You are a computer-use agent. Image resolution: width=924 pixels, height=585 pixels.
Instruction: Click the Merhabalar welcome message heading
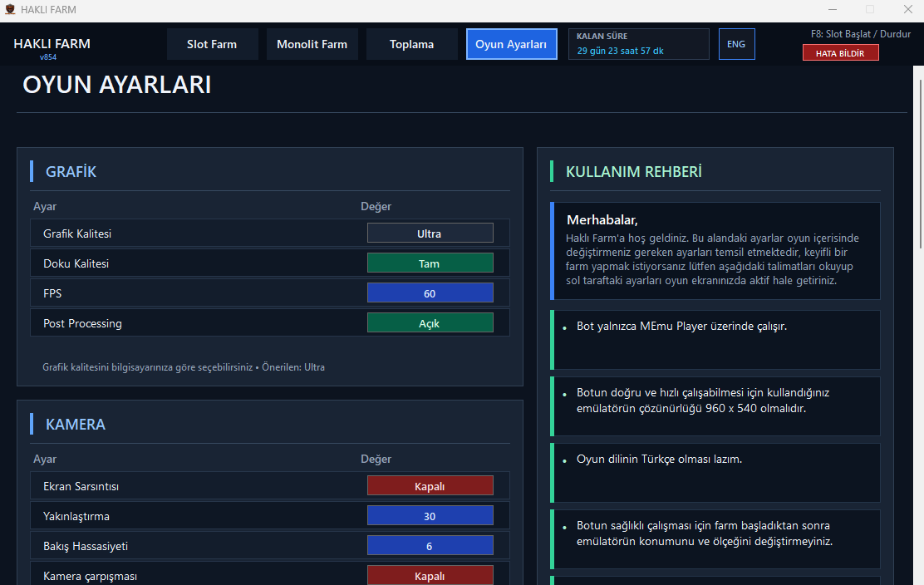(602, 220)
